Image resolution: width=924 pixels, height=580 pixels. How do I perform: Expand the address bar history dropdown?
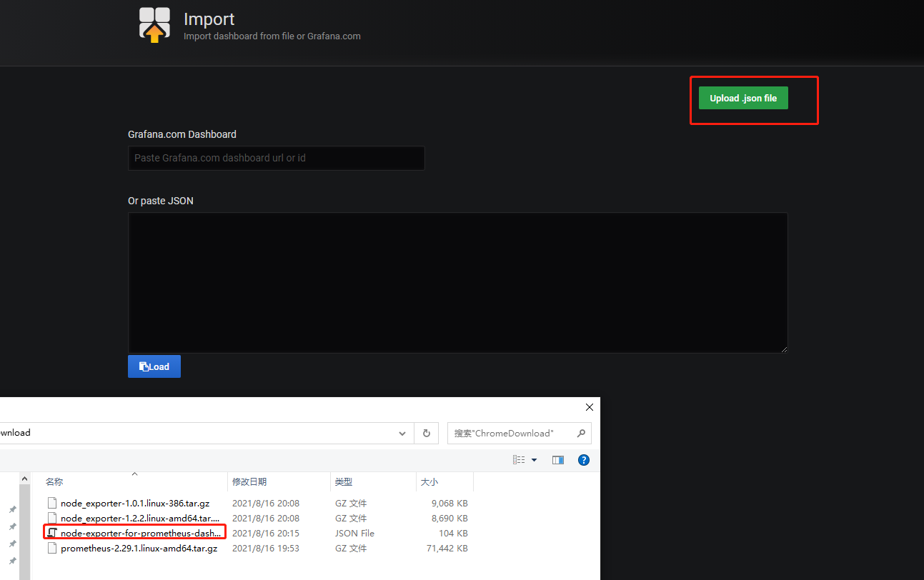click(402, 433)
